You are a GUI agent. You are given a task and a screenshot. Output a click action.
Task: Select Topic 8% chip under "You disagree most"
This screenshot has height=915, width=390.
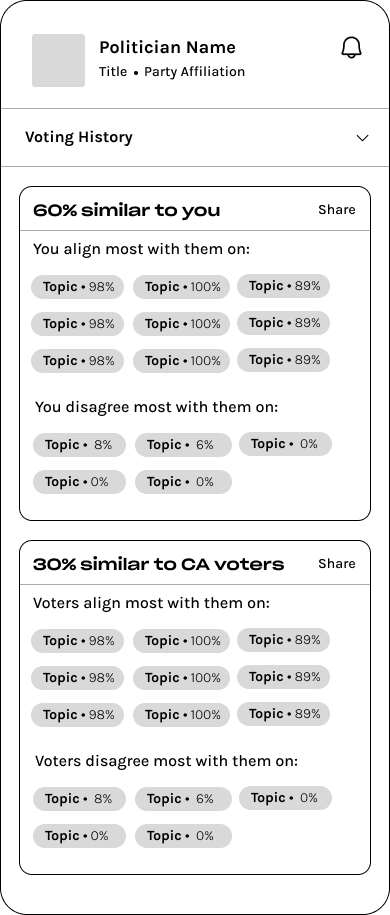pyautogui.click(x=79, y=445)
